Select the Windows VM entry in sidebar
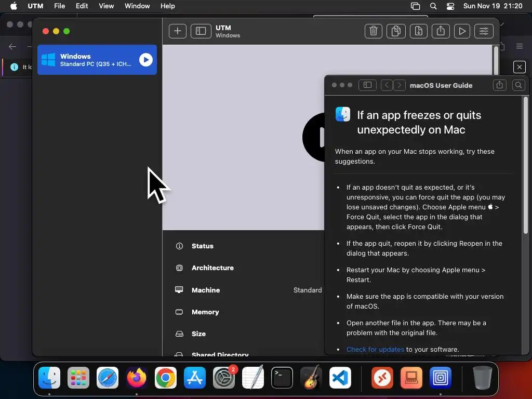Screen dimensions: 532x399 pos(97,60)
